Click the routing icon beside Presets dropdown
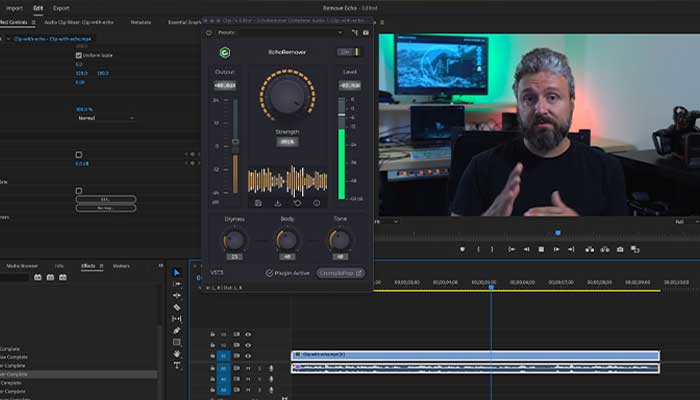The width and height of the screenshot is (700, 400). point(354,33)
